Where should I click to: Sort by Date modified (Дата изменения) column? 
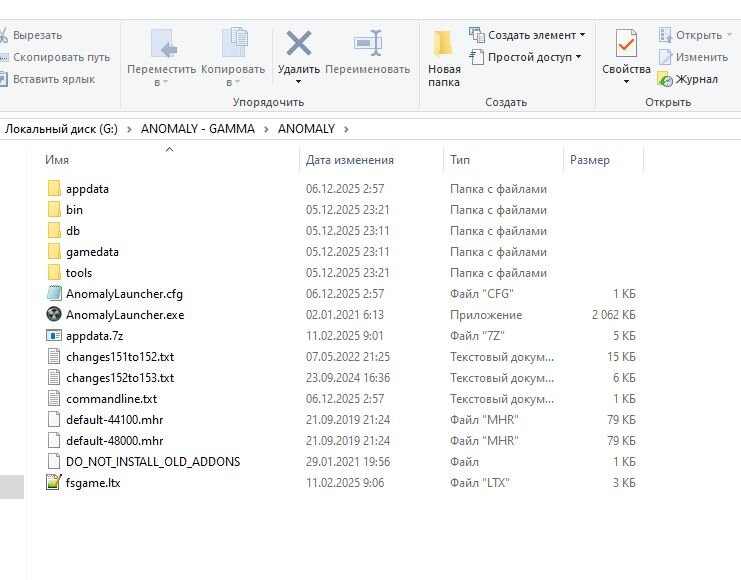pos(350,160)
